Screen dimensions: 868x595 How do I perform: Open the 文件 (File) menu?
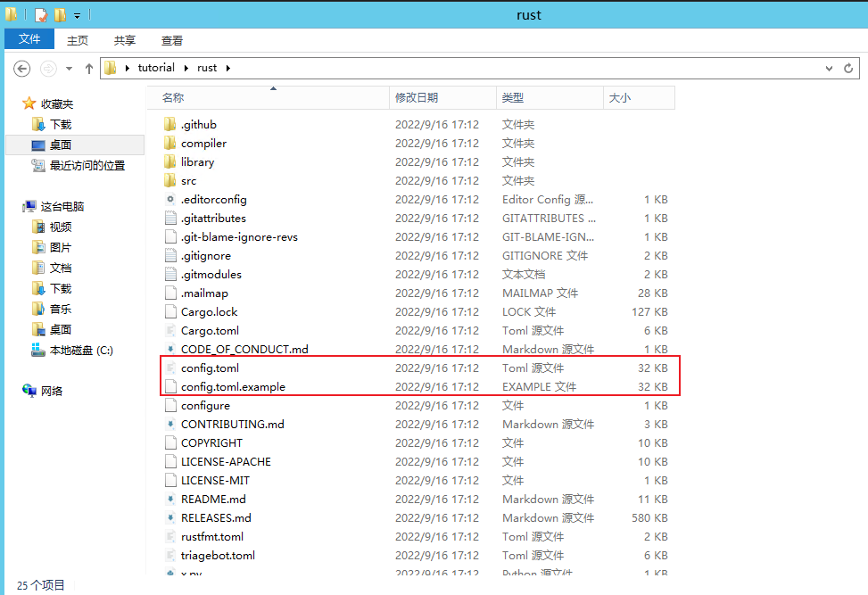29,39
